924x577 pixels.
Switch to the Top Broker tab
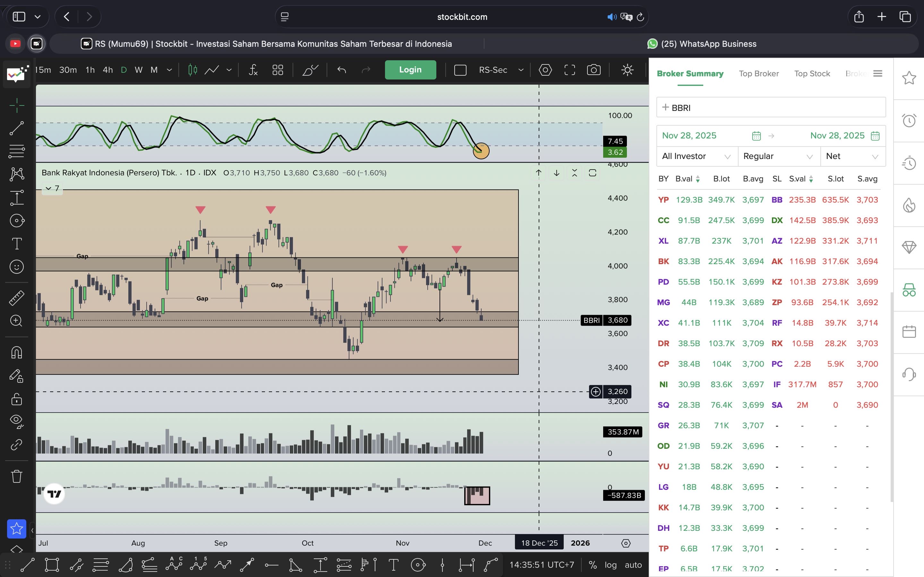[x=758, y=74]
